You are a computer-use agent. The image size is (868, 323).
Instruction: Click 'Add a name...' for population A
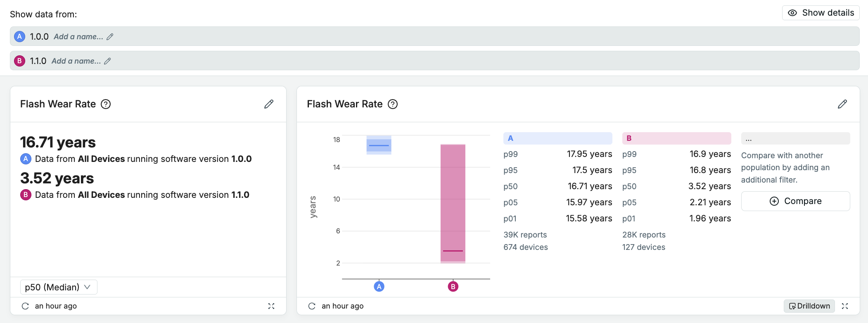tap(78, 37)
